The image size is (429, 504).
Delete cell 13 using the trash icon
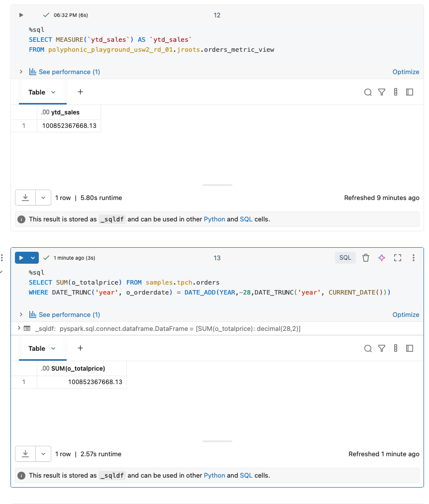(366, 258)
